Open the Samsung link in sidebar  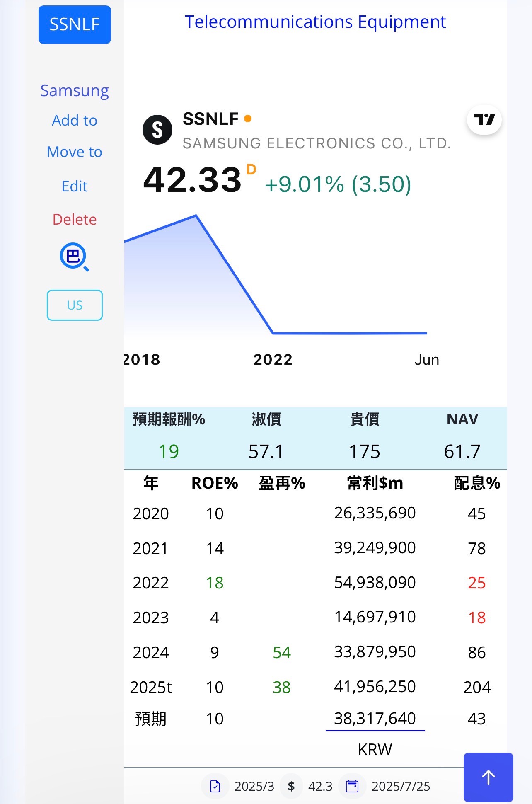[75, 90]
